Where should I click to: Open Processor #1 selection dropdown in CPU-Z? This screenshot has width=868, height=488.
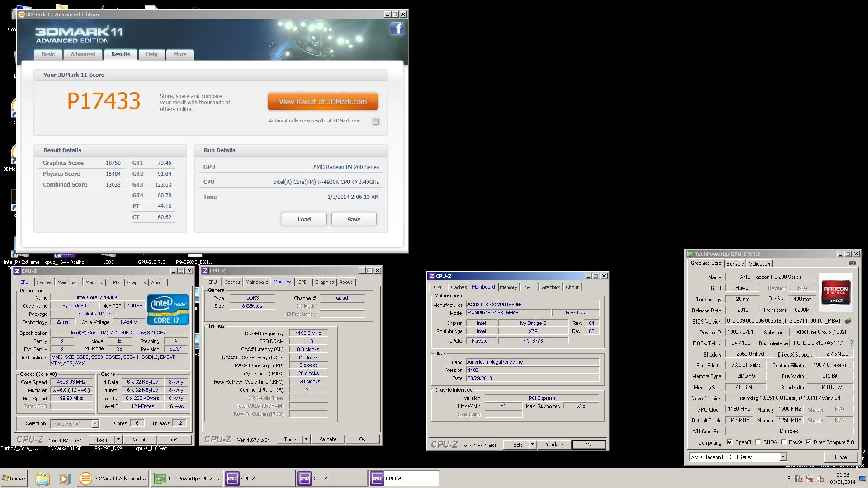(x=95, y=424)
